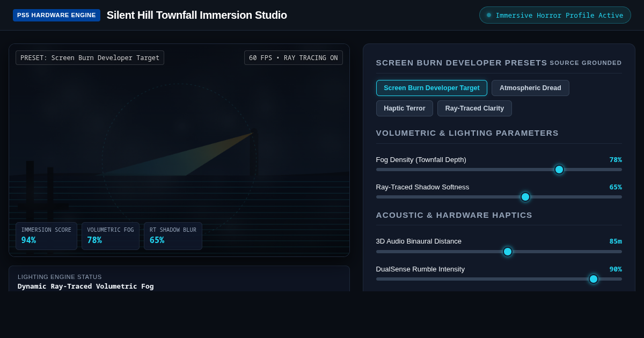Screen dimensions: 644x338
Task: Click the Immersion Score 94% card
Action: click(46, 236)
